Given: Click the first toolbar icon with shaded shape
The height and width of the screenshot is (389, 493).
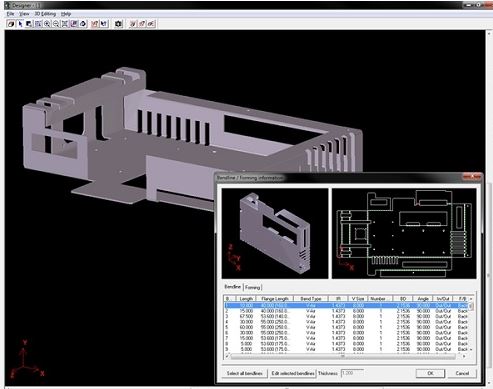Looking at the screenshot, I should (x=11, y=24).
